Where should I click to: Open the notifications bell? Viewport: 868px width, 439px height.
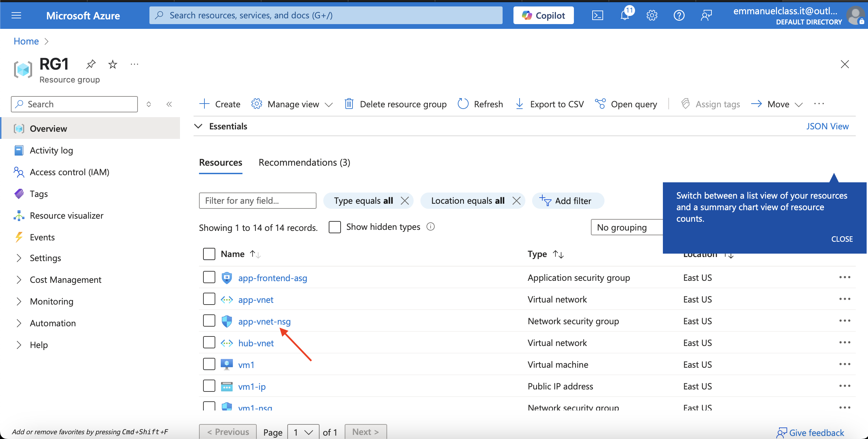pos(625,15)
